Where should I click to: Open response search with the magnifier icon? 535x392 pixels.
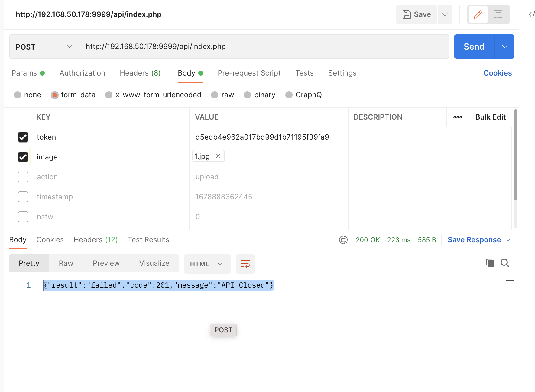(x=504, y=263)
